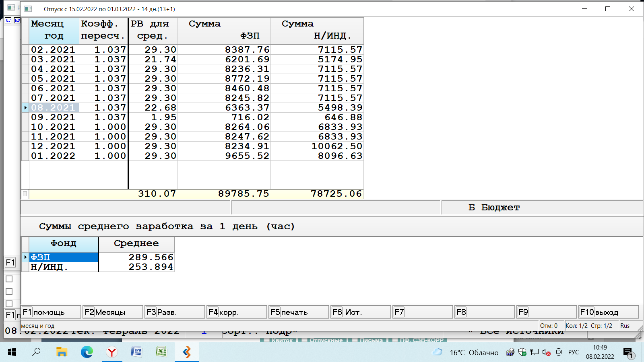The width and height of the screenshot is (644, 362).
Task: Toggle the top checkbox in left background panel
Action: click(x=9, y=279)
